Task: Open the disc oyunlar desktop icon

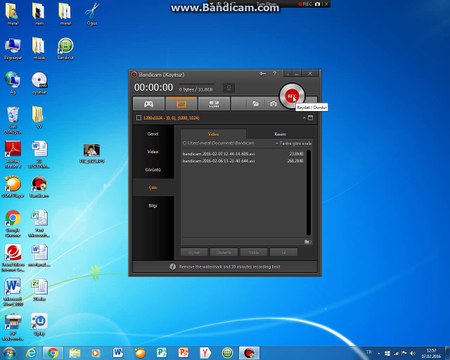Action: tap(39, 83)
